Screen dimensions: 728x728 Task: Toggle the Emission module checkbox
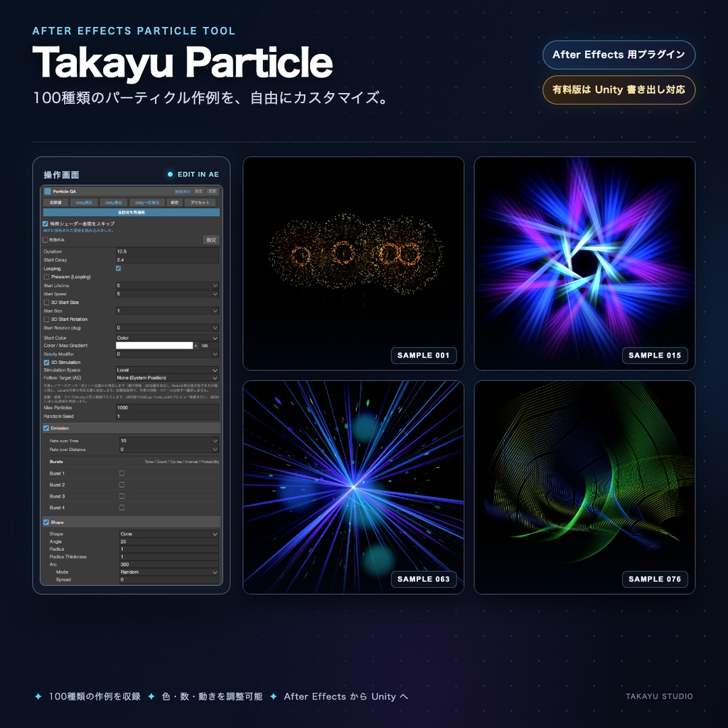tap(46, 428)
